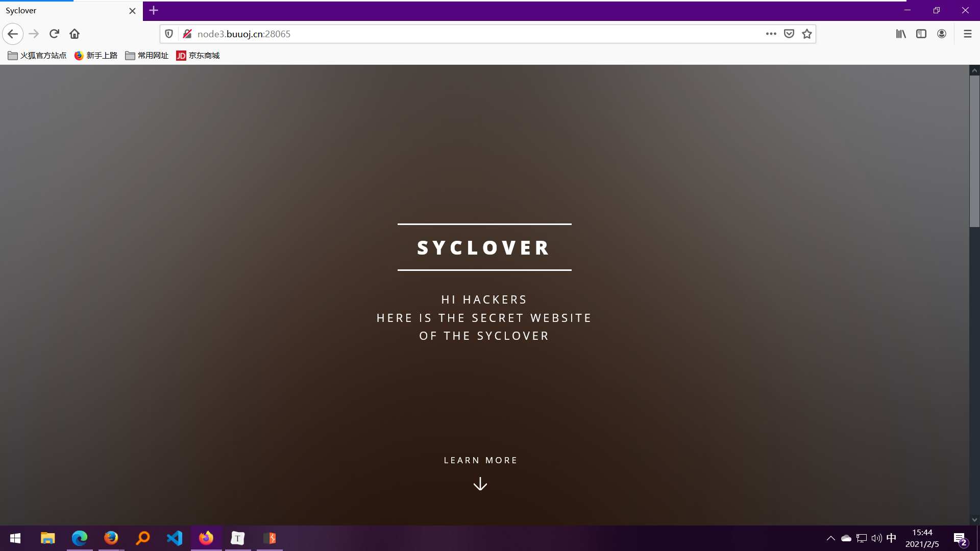Click the LEARN MORE link
Viewport: 980px width, 551px height.
480,460
